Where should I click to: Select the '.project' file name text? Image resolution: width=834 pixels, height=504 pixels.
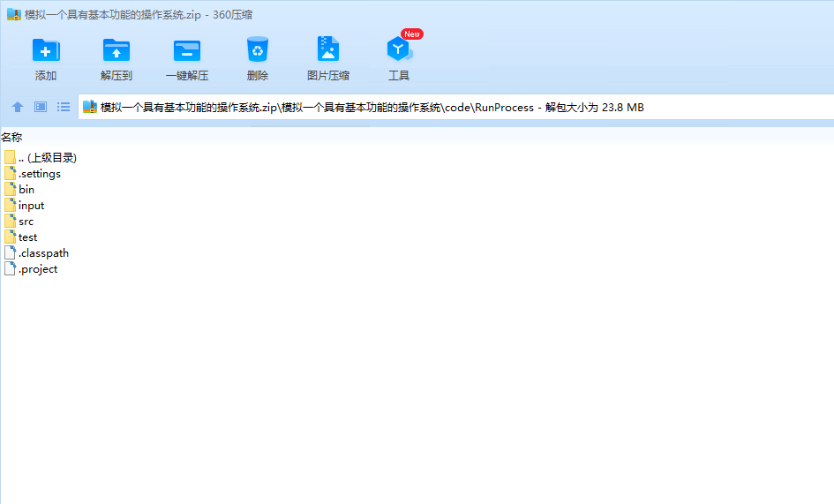click(x=38, y=269)
